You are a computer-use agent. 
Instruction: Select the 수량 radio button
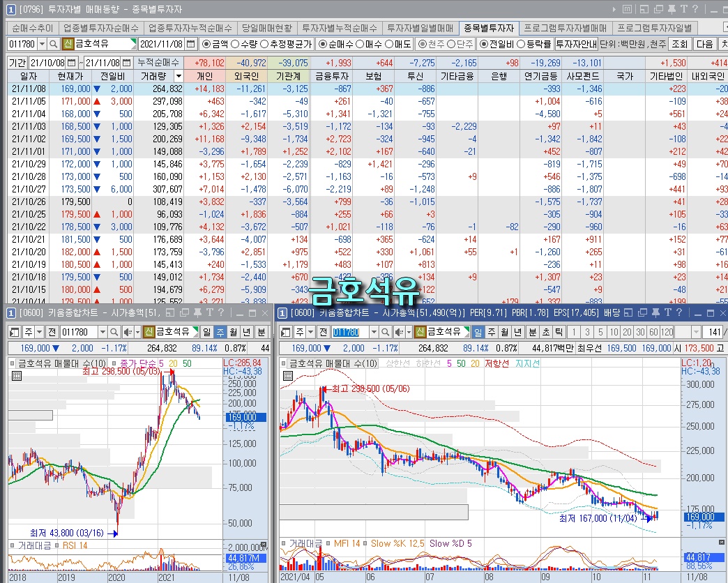[235, 44]
